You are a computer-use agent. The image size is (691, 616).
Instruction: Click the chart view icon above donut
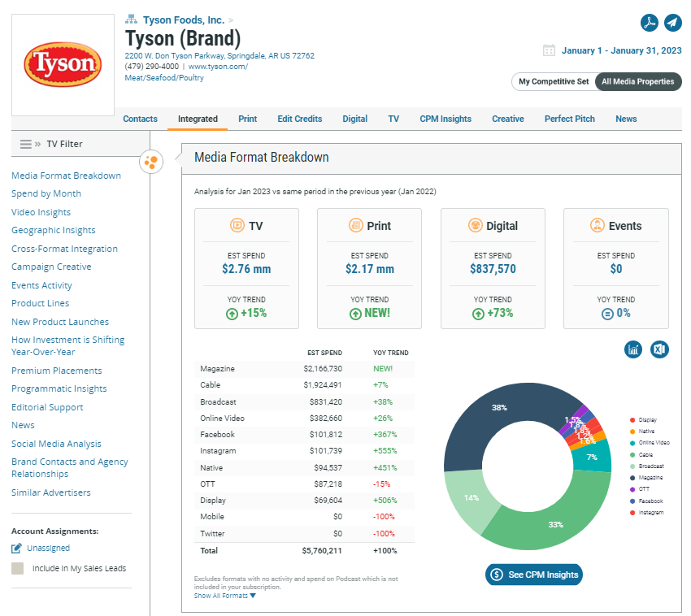[x=632, y=349]
